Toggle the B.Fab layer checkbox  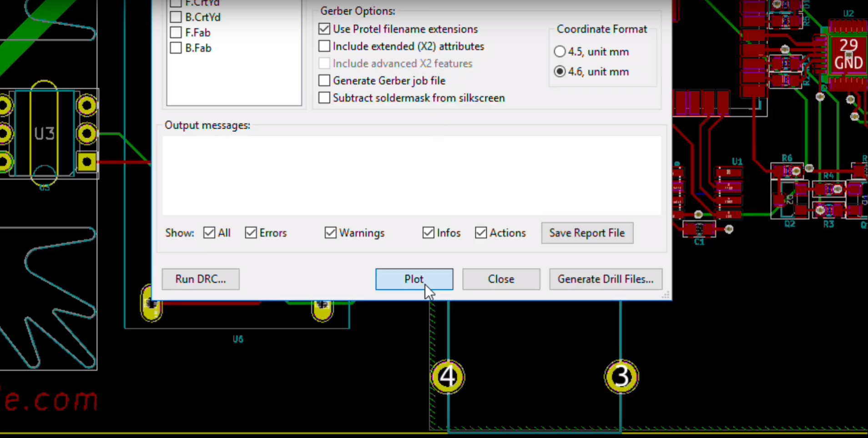click(176, 48)
